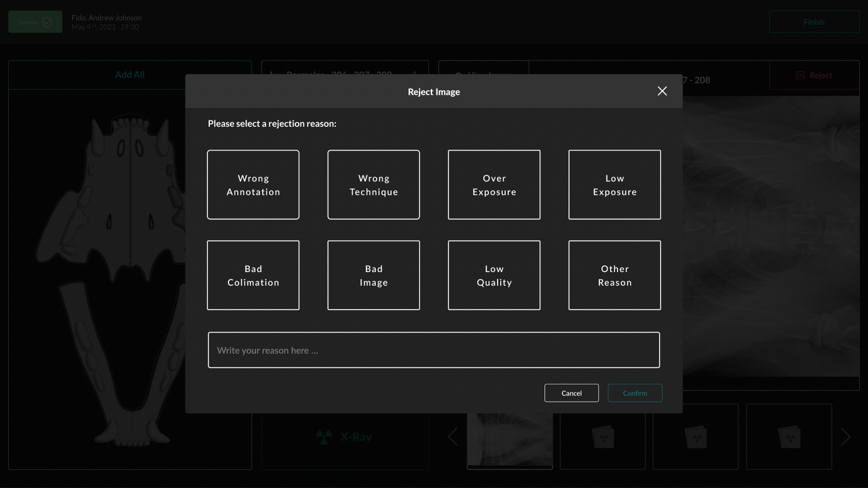Select Low Exposure reason tile
Screen dimensions: 868x488
point(614,185)
